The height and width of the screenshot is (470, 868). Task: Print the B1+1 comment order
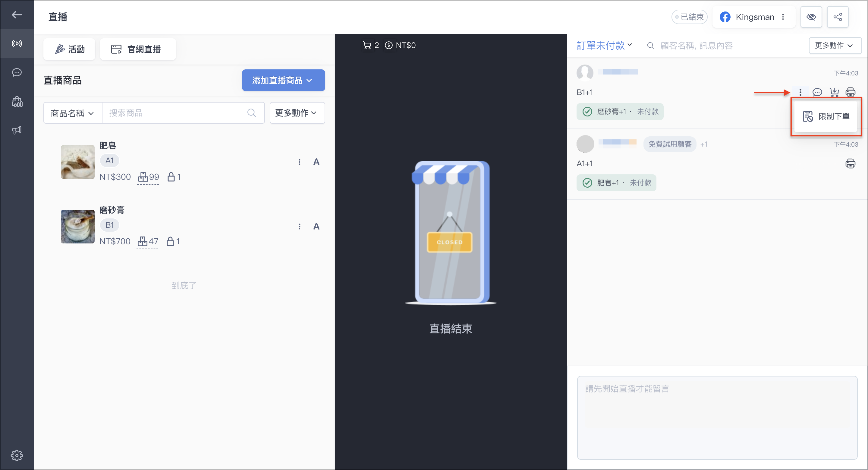click(850, 92)
